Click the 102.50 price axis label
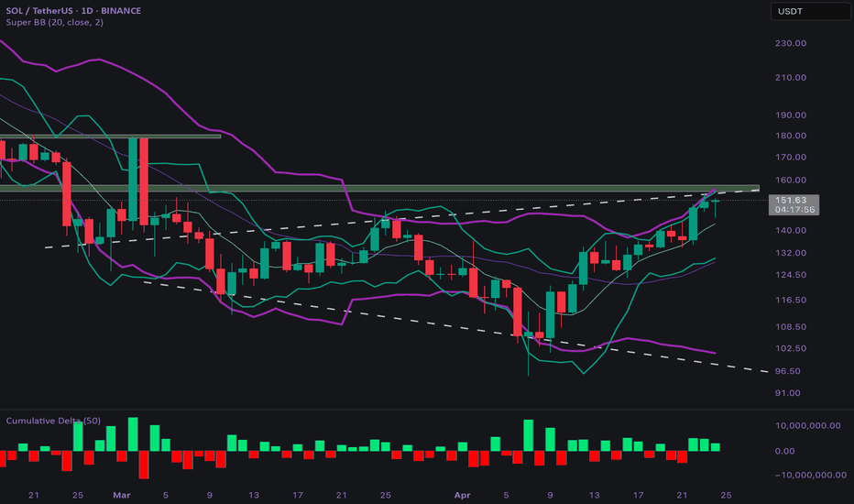The height and width of the screenshot is (504, 854). coord(791,348)
